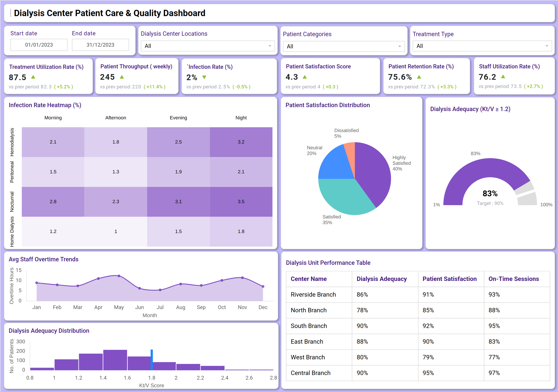Click the Staff Utilization Rate (%) card title

point(509,67)
